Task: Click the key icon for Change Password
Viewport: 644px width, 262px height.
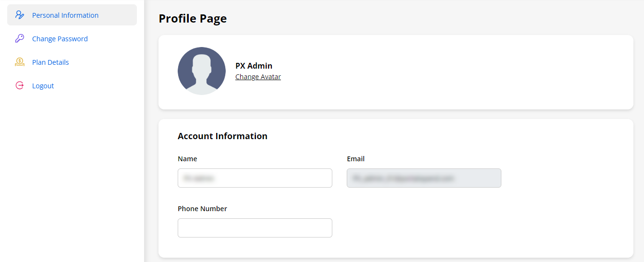Action: tap(19, 38)
